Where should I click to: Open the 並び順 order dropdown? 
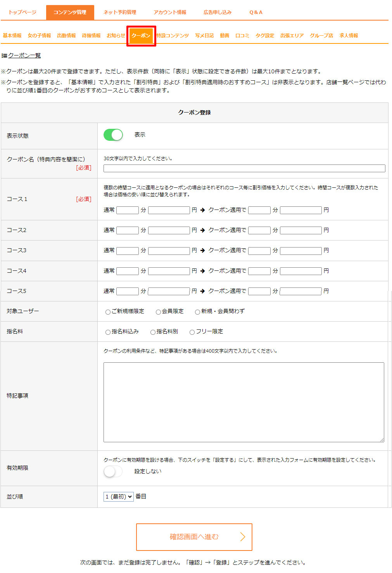coord(118,497)
